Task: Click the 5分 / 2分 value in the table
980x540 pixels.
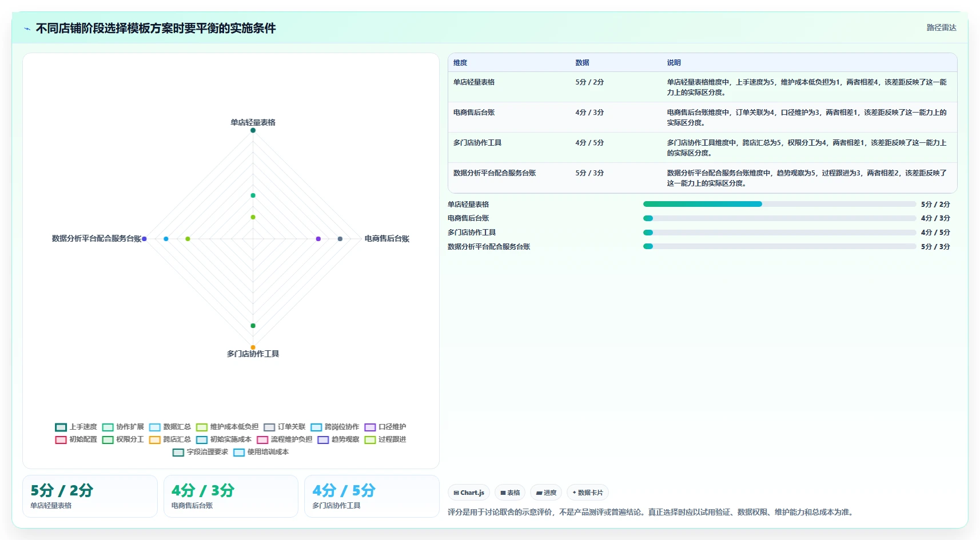Action: click(x=589, y=82)
